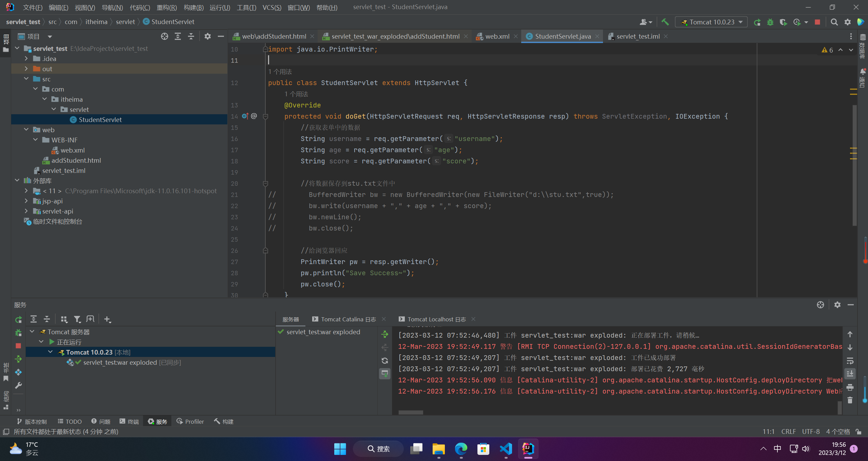Toggle scroll-to-end in the console
Screen dimensions: 868x461
(850, 374)
